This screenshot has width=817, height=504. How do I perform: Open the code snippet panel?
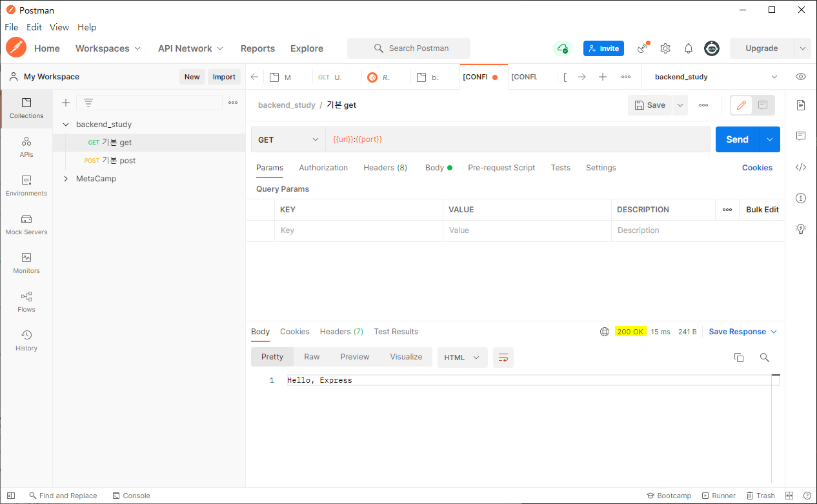801,167
